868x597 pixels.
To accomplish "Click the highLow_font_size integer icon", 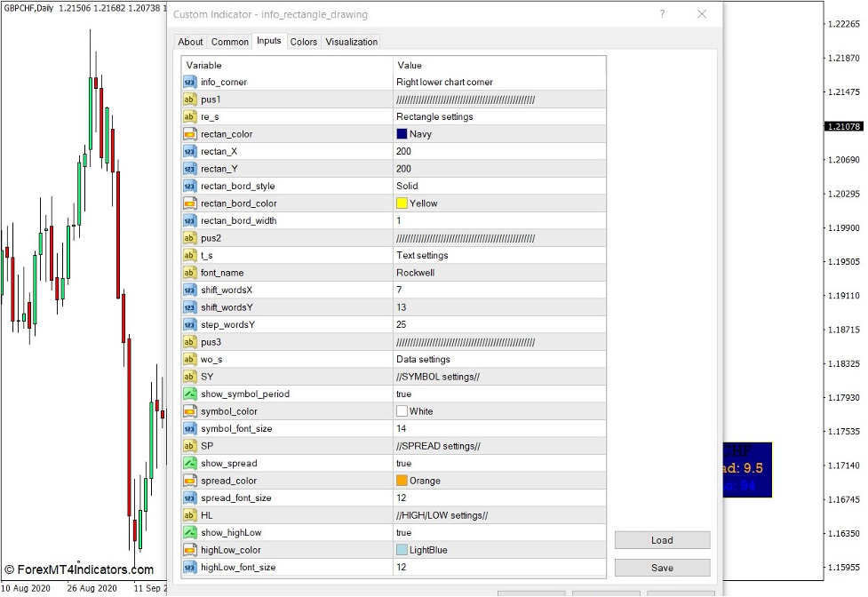I will click(x=189, y=567).
